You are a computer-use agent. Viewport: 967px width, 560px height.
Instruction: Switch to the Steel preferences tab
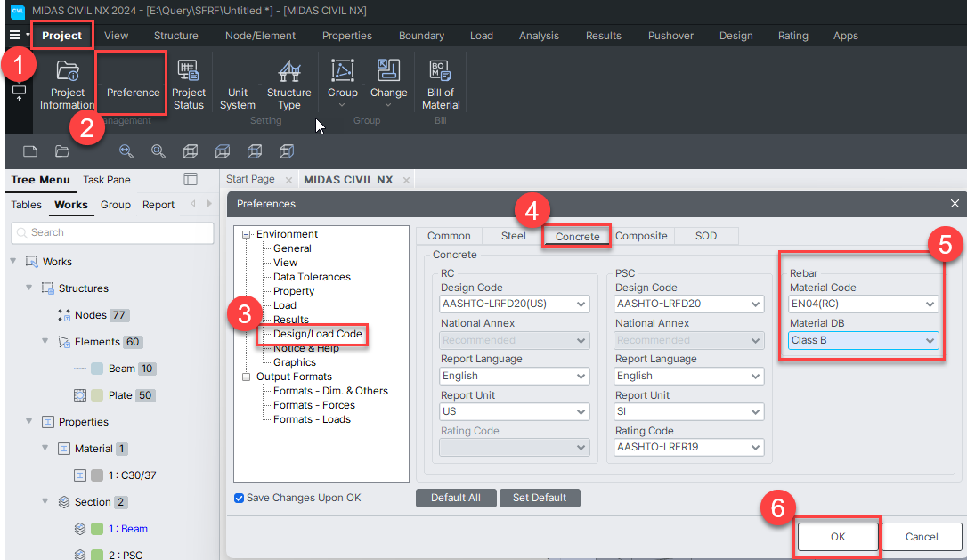[513, 236]
